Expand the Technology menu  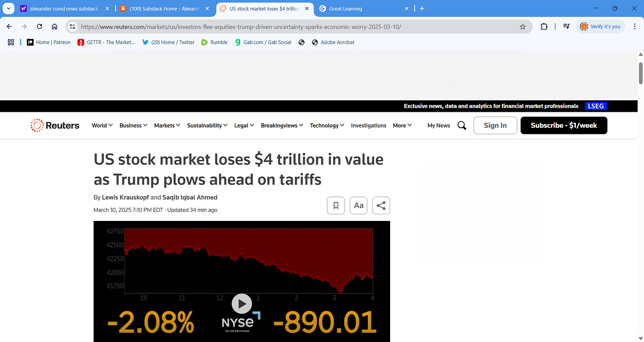[327, 125]
